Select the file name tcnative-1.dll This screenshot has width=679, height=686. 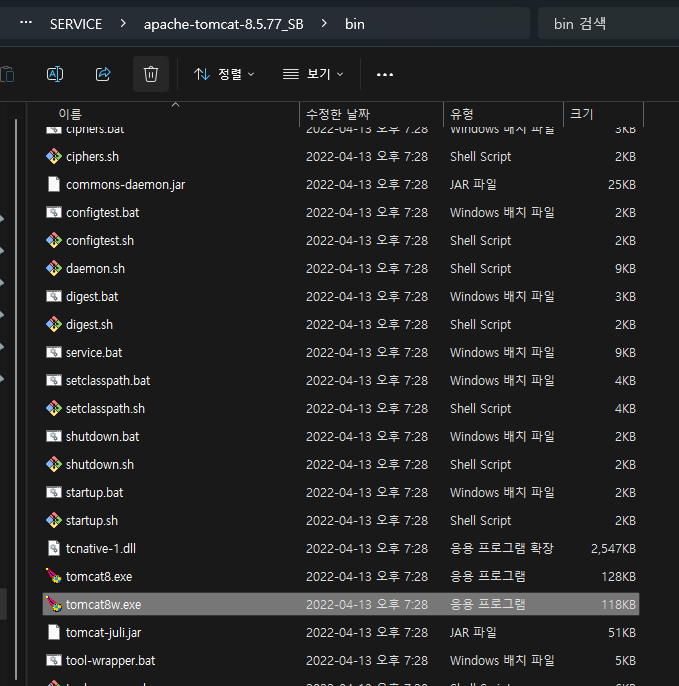pos(101,549)
